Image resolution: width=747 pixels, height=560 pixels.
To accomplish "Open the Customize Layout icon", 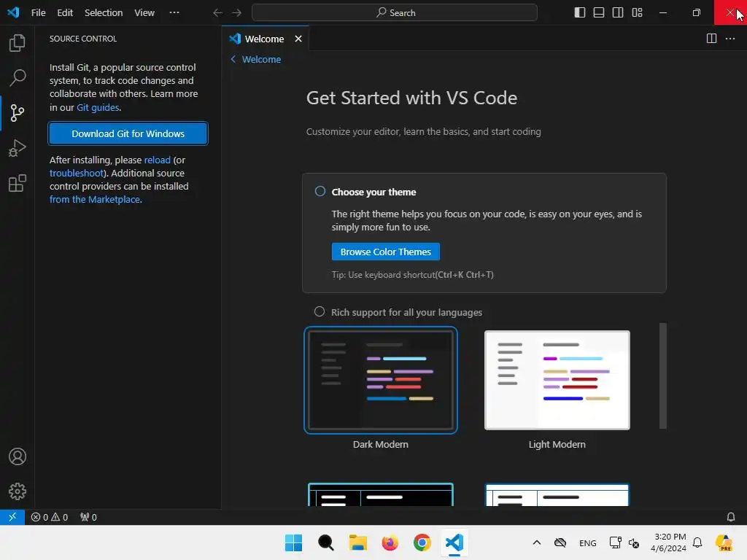I will point(638,12).
